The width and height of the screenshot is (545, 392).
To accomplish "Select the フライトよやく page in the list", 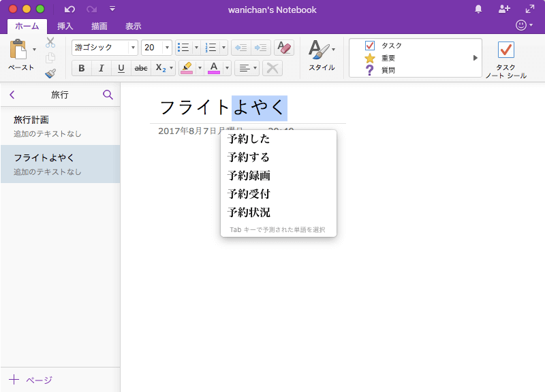I will click(61, 164).
